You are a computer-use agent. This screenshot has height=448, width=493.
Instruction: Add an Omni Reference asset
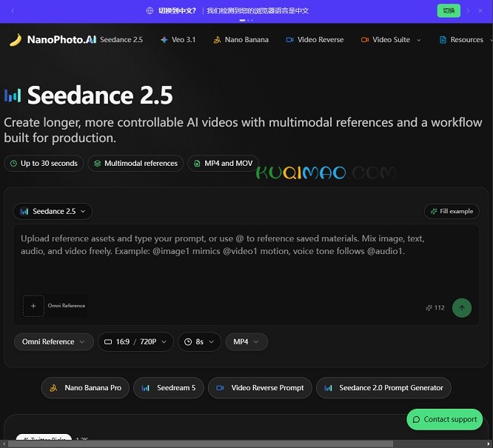point(33,306)
